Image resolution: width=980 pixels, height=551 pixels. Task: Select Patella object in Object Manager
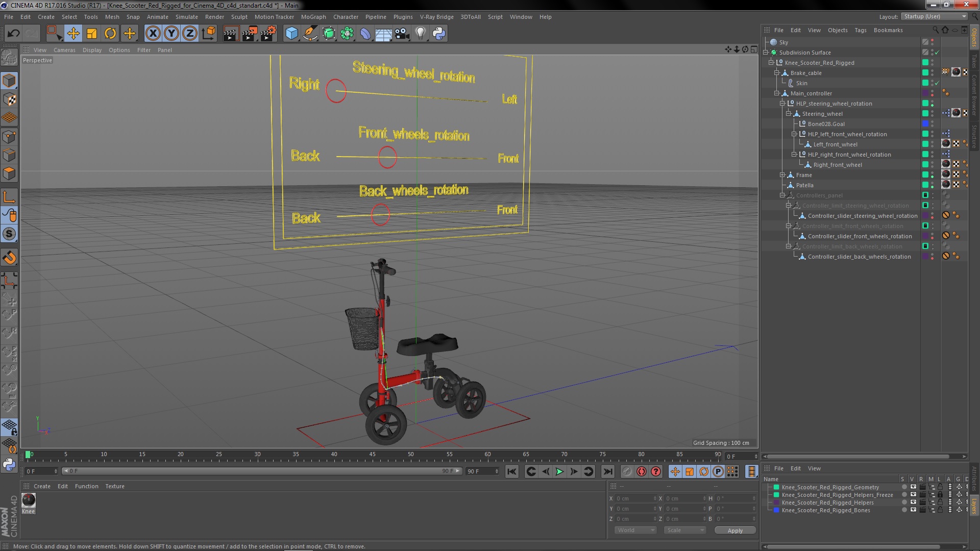(x=804, y=185)
